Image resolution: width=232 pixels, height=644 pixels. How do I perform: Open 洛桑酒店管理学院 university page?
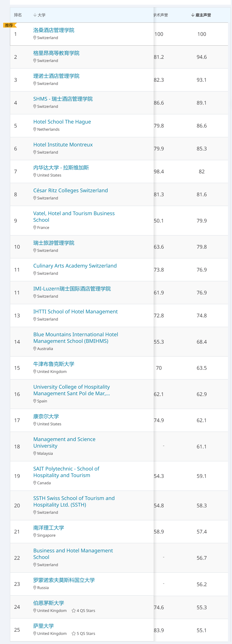click(54, 30)
